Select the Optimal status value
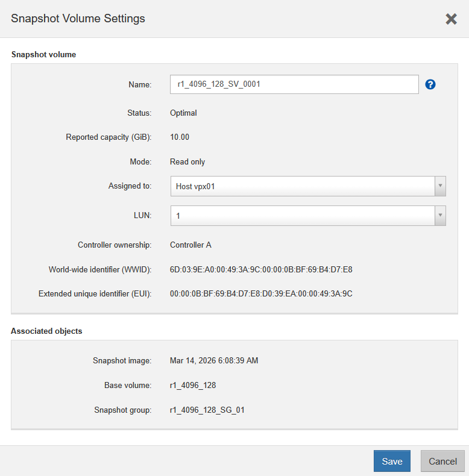 pos(183,113)
